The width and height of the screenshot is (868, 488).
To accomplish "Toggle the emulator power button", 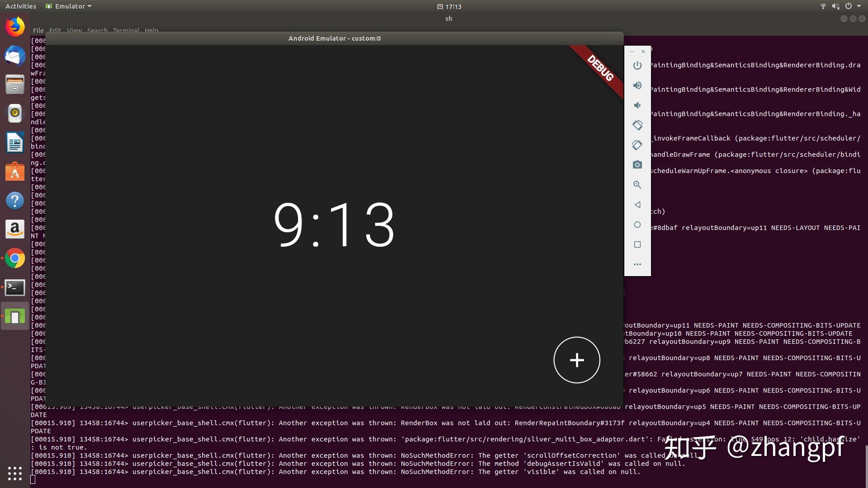I will pyautogui.click(x=637, y=65).
